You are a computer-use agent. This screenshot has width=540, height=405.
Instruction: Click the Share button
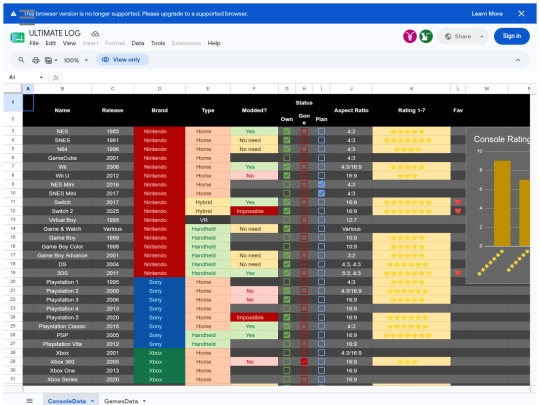click(x=458, y=36)
